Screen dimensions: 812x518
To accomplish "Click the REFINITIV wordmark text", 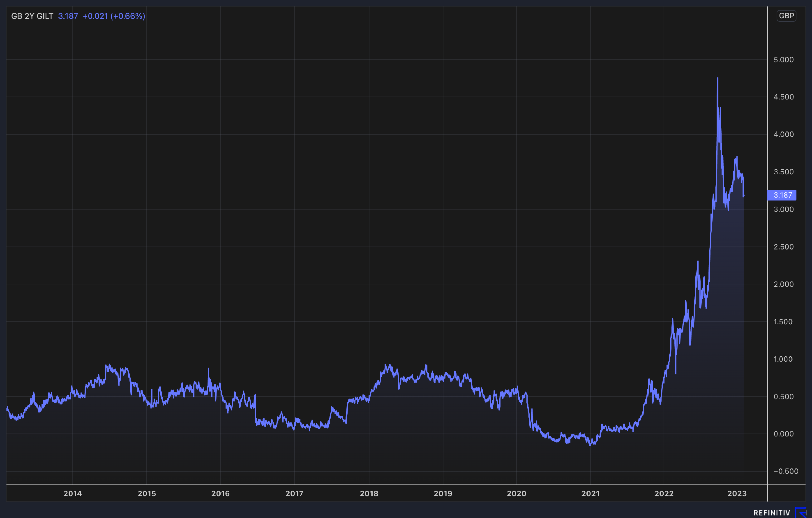I will coord(772,513).
